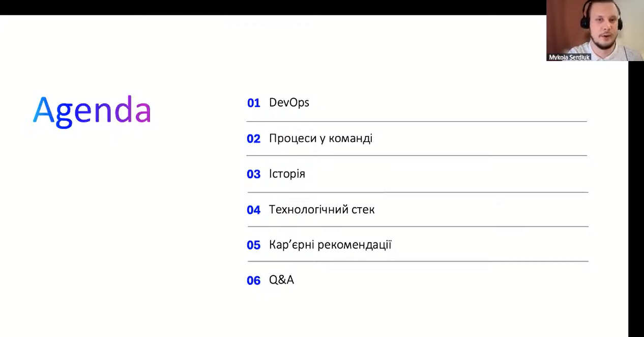This screenshot has height=337, width=644.
Task: Click the black bar above the slide
Action: coord(270,7)
